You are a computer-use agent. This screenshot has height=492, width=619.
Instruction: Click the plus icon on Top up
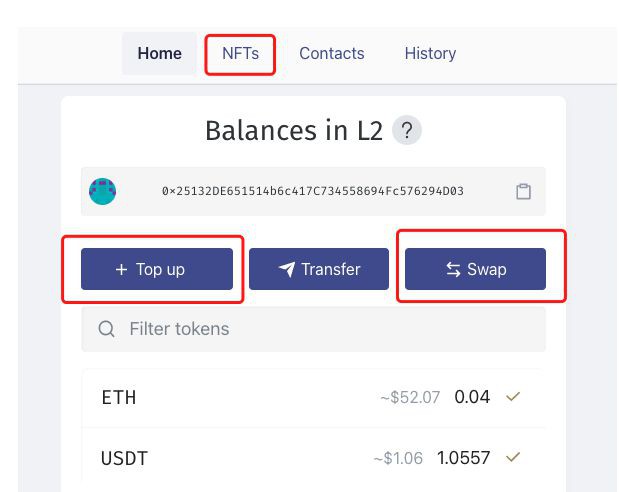121,269
